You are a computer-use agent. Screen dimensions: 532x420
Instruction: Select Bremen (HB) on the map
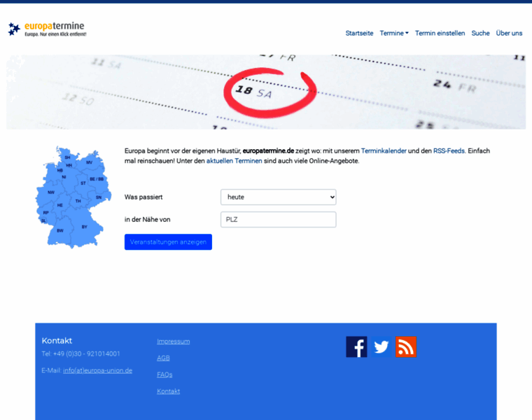[x=60, y=170]
